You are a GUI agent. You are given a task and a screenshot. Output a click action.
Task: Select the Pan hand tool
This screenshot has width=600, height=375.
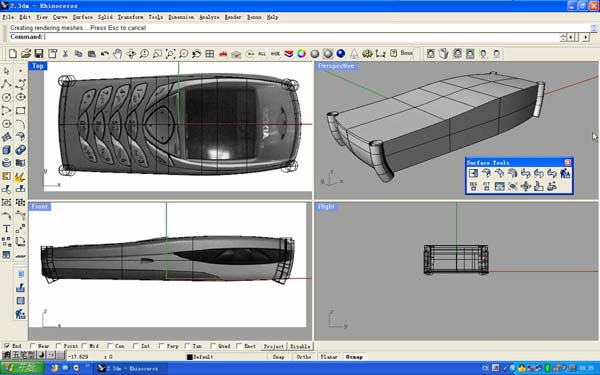click(x=117, y=54)
